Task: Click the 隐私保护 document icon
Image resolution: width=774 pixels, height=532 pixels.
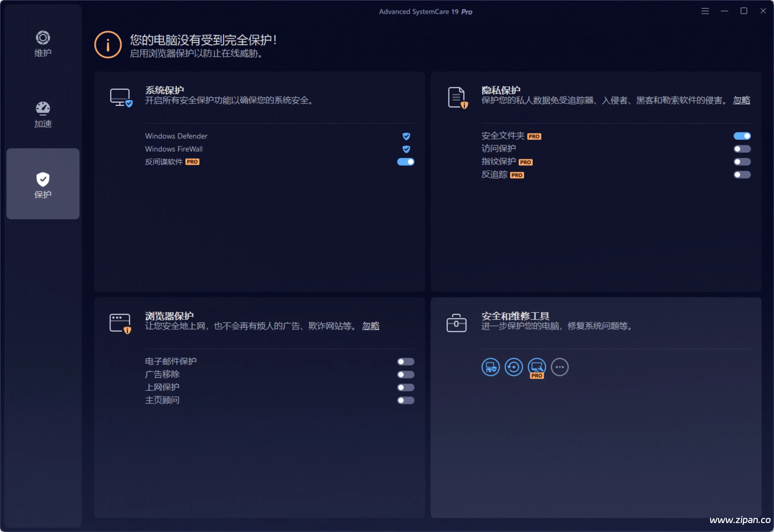Action: coord(458,97)
